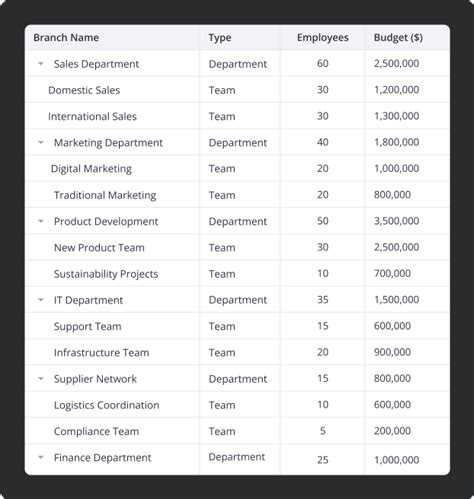Viewport: 474px width, 499px height.
Task: Sort by Employees column header
Action: click(x=322, y=37)
